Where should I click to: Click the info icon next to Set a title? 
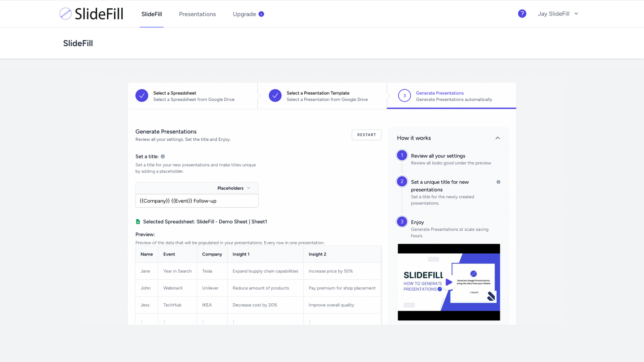[163, 156]
